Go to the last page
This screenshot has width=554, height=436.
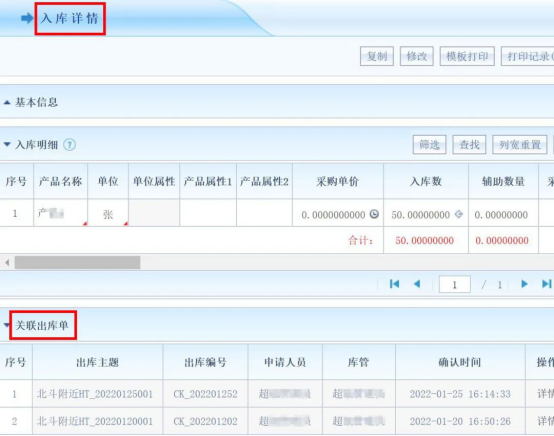click(x=547, y=284)
